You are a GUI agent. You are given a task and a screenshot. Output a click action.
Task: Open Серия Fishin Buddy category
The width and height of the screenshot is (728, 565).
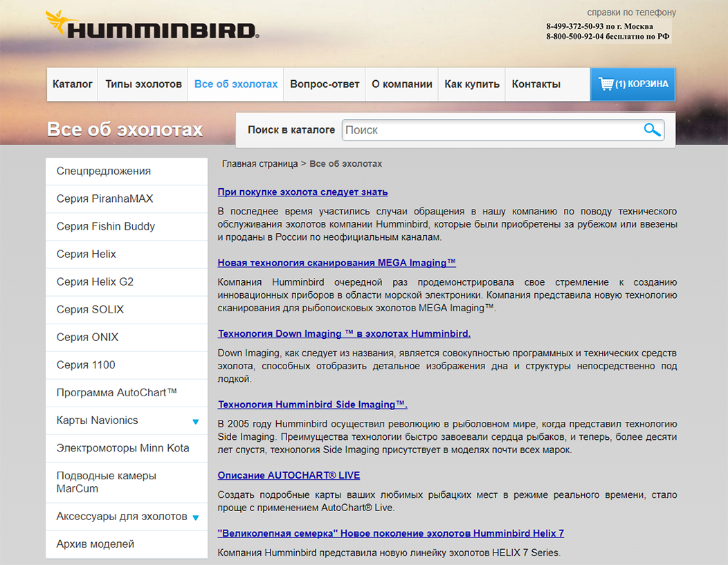coord(127,226)
